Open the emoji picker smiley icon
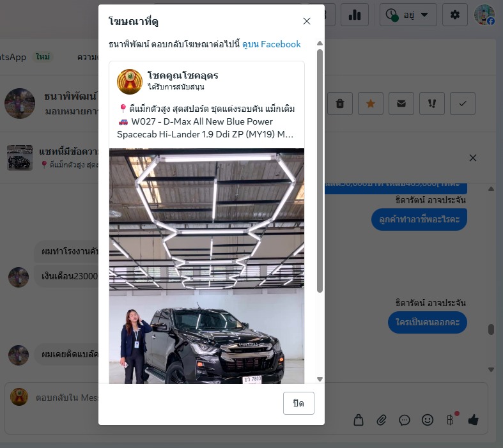The image size is (503, 448). click(x=428, y=420)
